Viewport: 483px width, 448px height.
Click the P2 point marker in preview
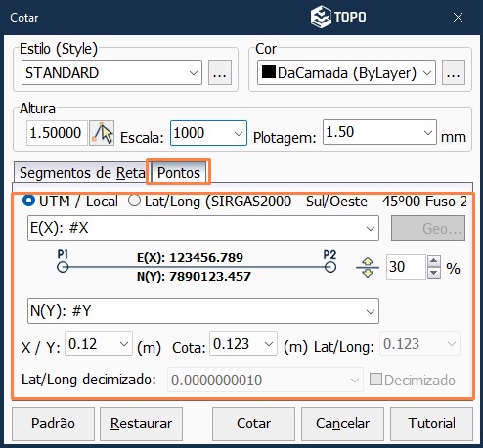pyautogui.click(x=330, y=267)
